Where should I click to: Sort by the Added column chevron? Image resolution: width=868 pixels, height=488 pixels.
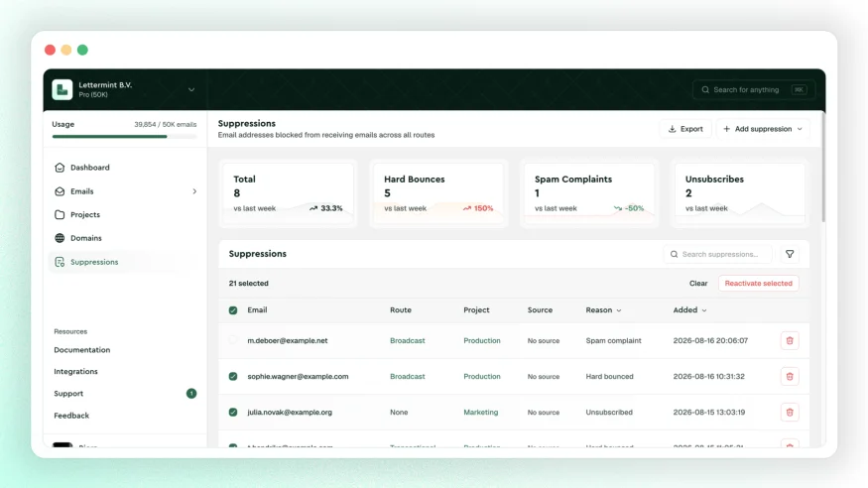(704, 310)
